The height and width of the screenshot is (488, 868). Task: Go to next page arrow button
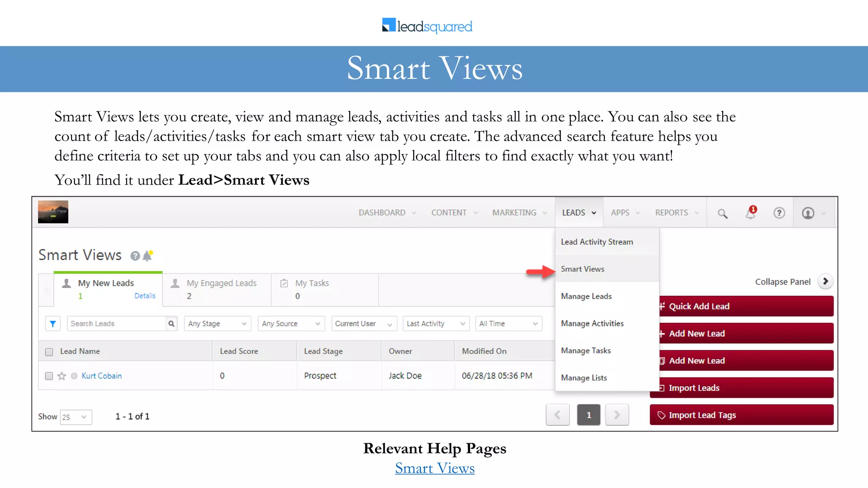pos(617,415)
